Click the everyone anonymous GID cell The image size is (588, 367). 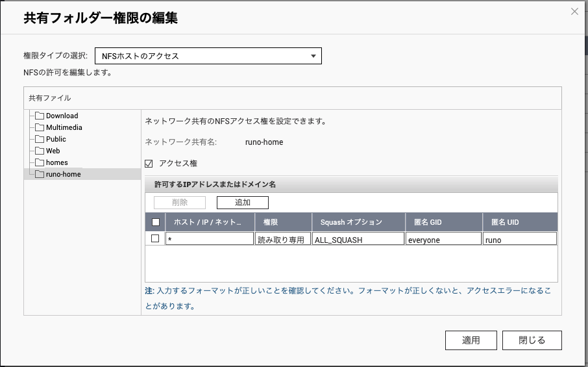coord(444,238)
